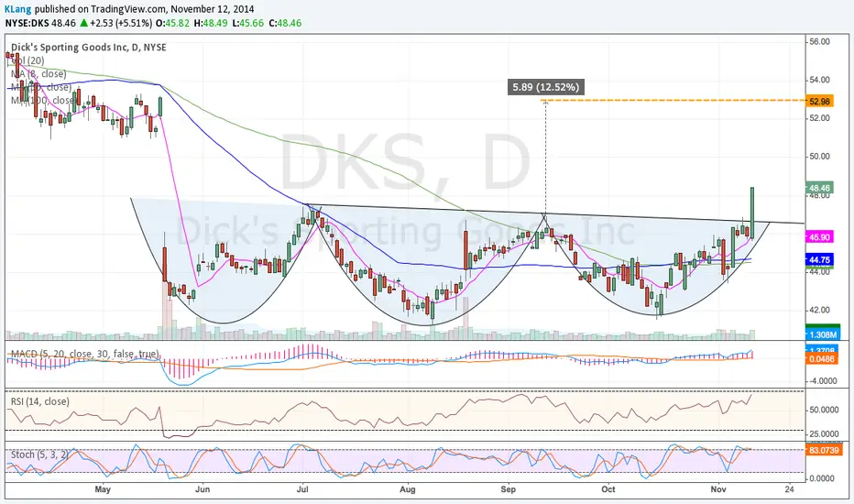Click the -4.0000 MACD axis label

[823, 381]
